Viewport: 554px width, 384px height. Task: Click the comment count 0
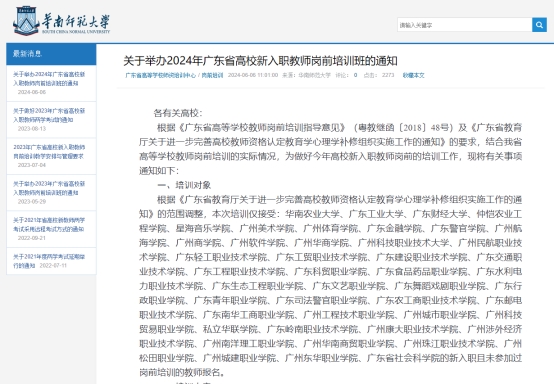pos(355,75)
